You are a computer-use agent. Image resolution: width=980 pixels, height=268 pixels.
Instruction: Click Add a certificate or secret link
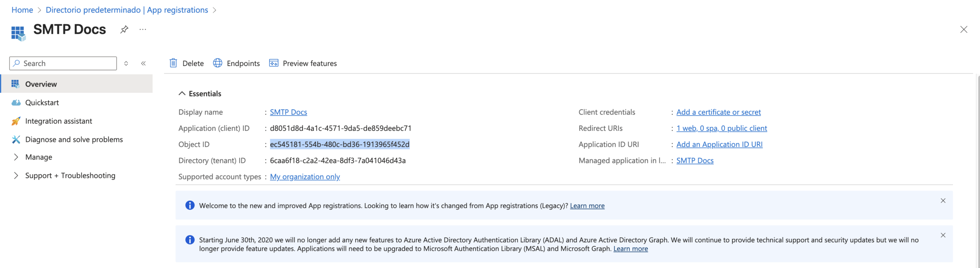(x=718, y=112)
